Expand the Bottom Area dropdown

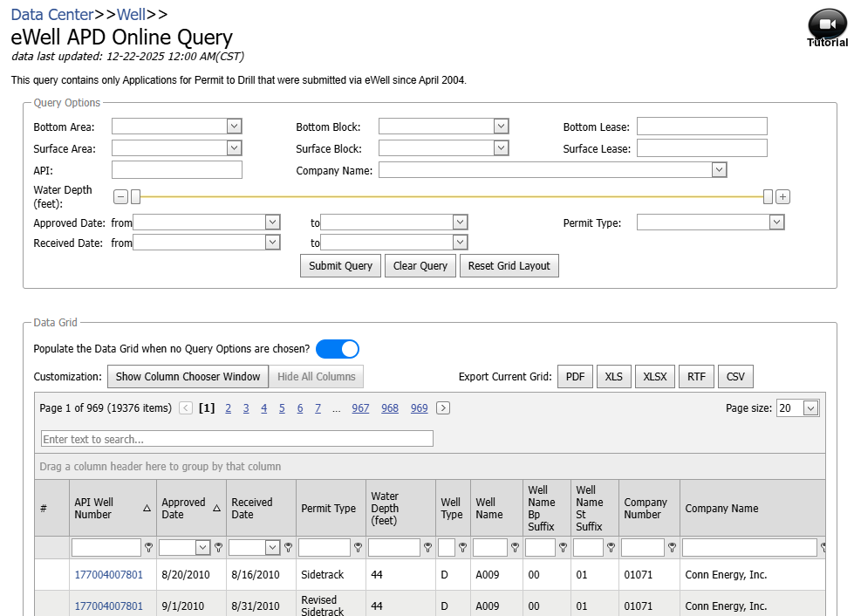(234, 127)
